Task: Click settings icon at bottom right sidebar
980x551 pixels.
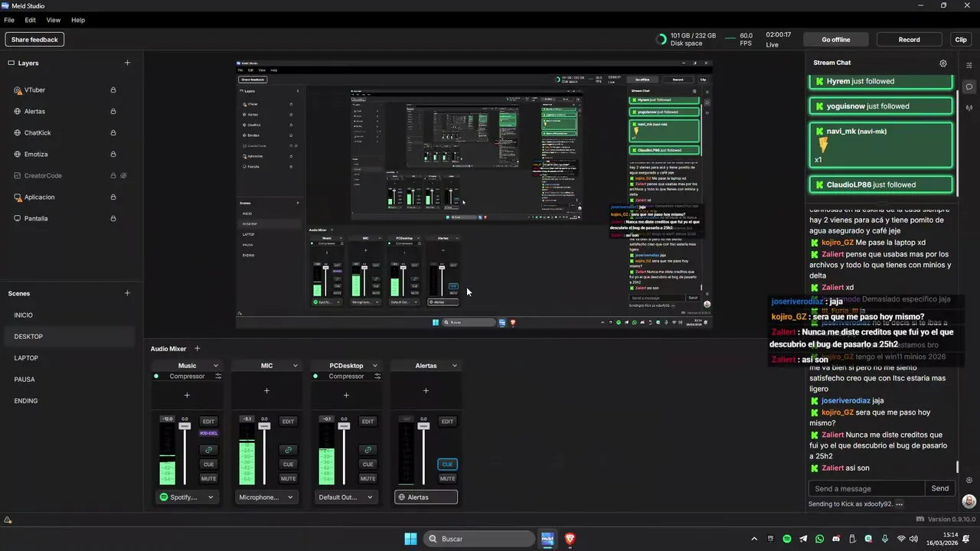Action: pyautogui.click(x=969, y=480)
